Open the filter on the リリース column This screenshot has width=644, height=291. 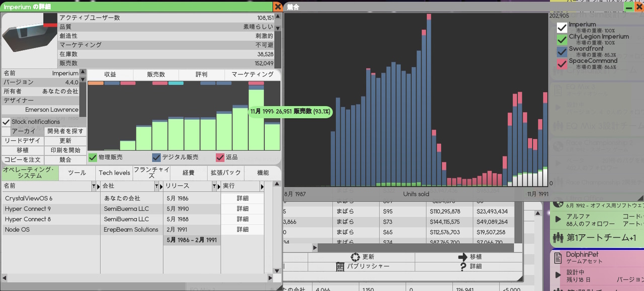(x=213, y=186)
